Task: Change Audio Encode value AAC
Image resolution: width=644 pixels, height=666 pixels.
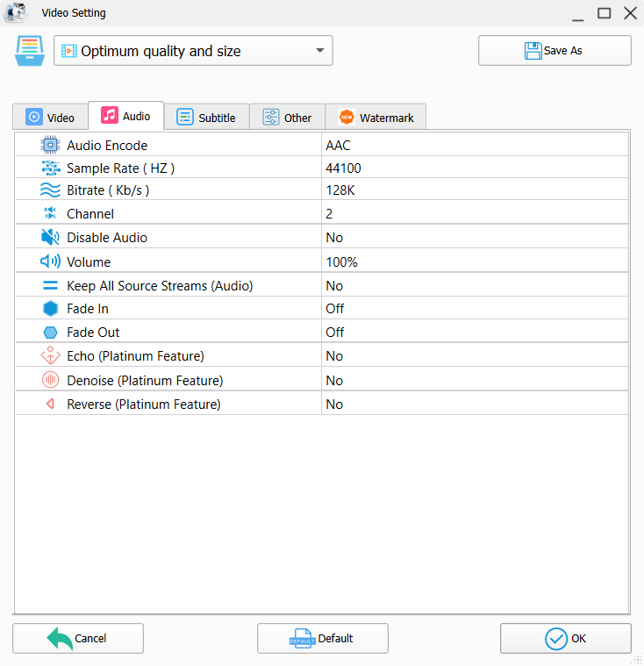Action: (475, 145)
